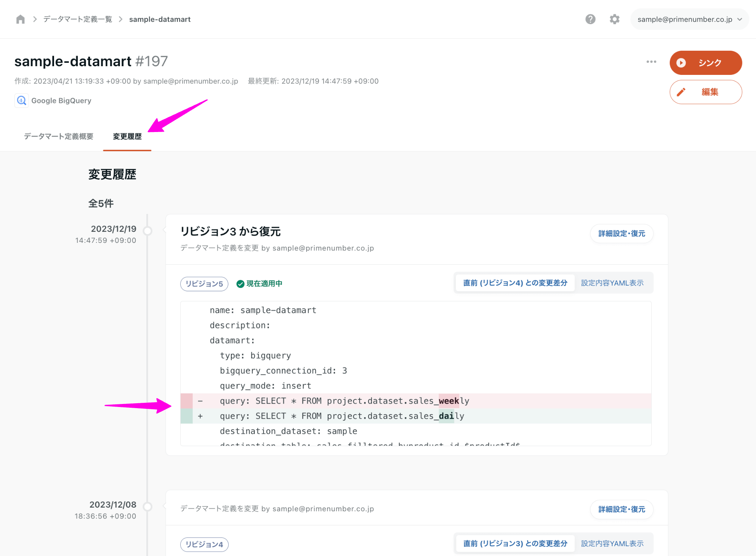This screenshot has height=556, width=756.
Task: Click the 編集 edit button
Action: (x=705, y=92)
